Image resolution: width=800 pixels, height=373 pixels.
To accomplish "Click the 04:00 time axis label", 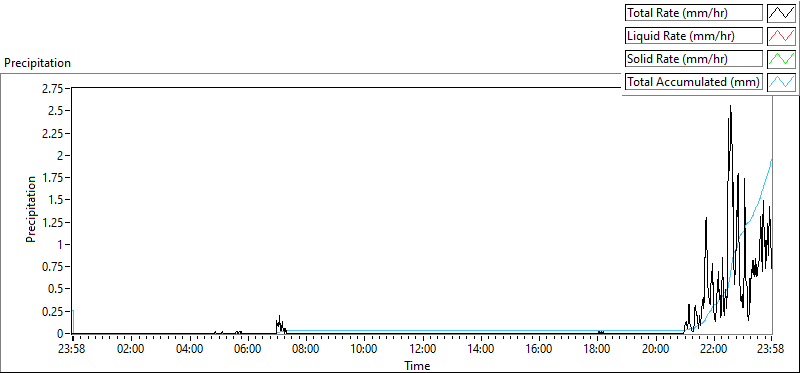I will [190, 350].
